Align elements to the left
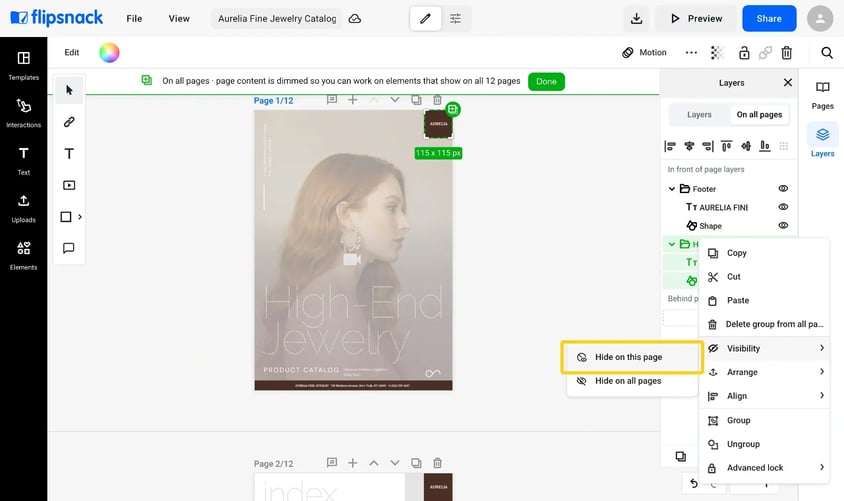The width and height of the screenshot is (844, 501). pos(670,146)
